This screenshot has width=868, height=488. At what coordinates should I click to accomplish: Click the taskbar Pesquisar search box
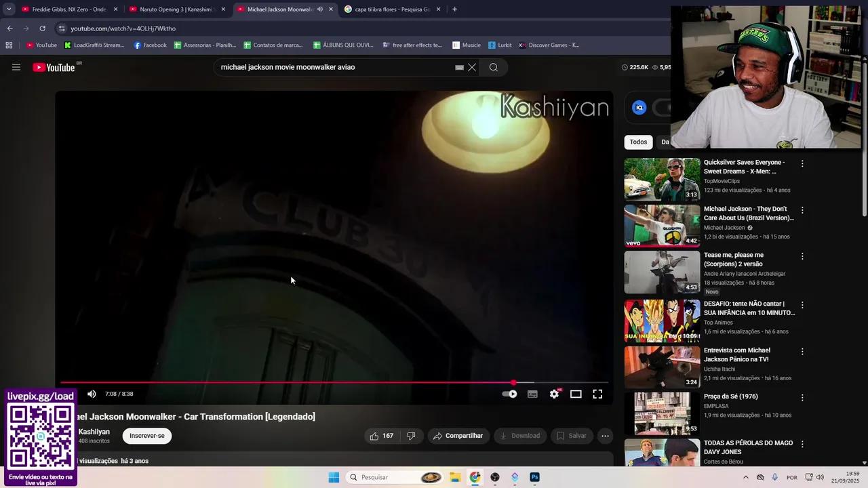(x=395, y=477)
